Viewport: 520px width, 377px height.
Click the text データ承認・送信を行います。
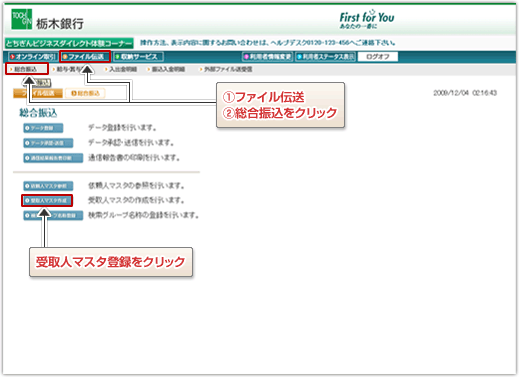tap(131, 143)
